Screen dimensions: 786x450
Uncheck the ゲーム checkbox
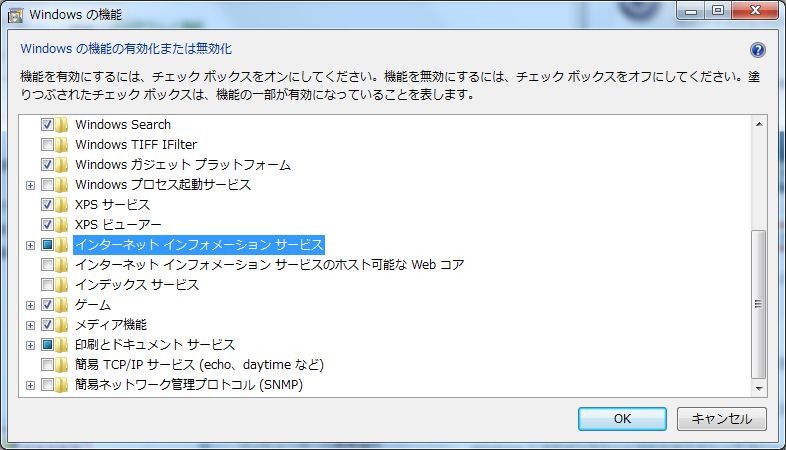(x=47, y=305)
